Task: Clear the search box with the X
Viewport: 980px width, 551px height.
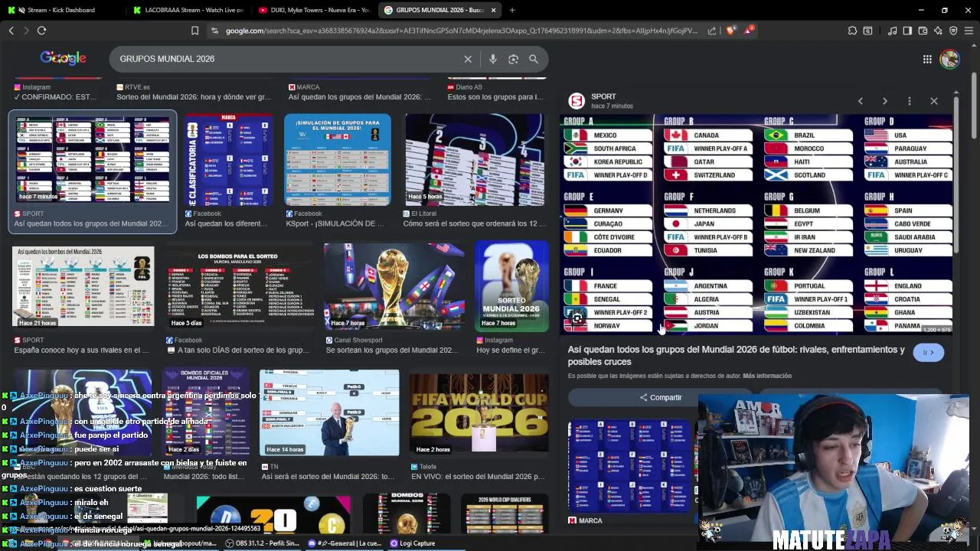Action: pos(468,59)
